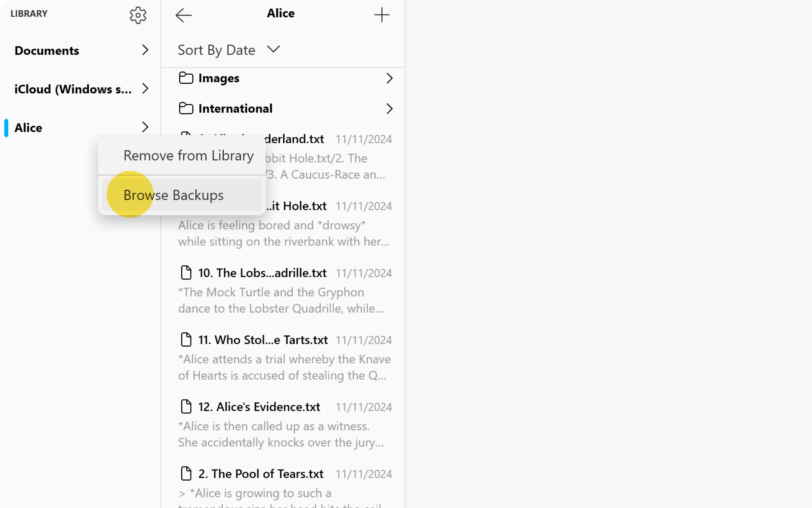The height and width of the screenshot is (508, 812).
Task: Click the file icon beside 11. Who Stole the Tarts.txt
Action: point(186,340)
